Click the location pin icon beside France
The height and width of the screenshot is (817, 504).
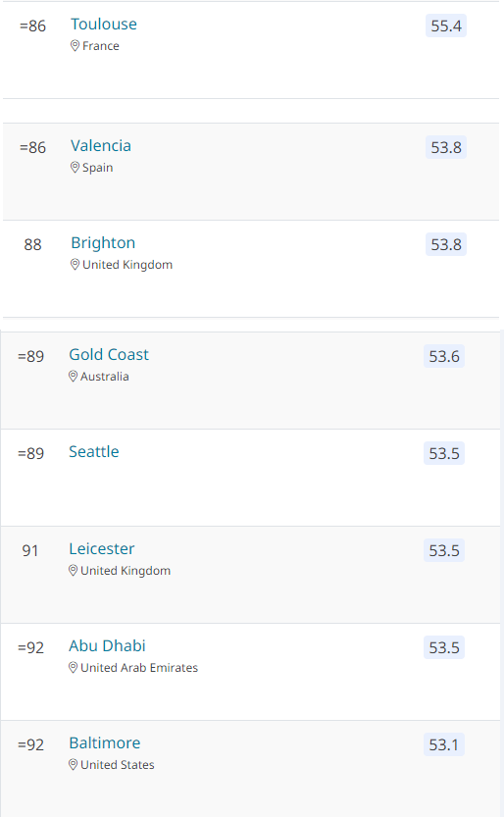point(75,46)
